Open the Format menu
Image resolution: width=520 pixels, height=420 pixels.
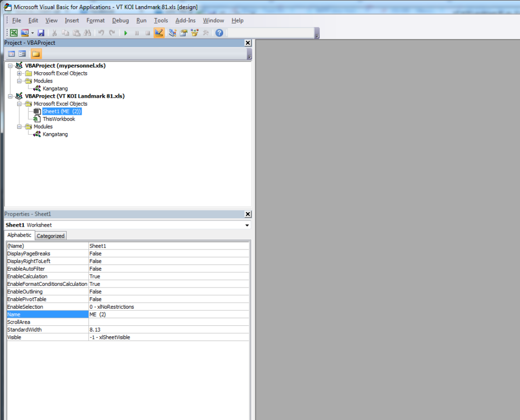click(x=96, y=21)
